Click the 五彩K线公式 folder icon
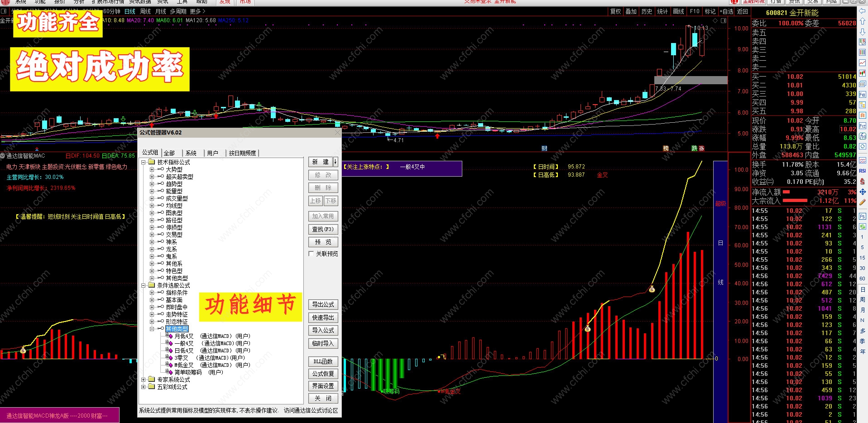Image resolution: width=868 pixels, height=423 pixels. (152, 387)
